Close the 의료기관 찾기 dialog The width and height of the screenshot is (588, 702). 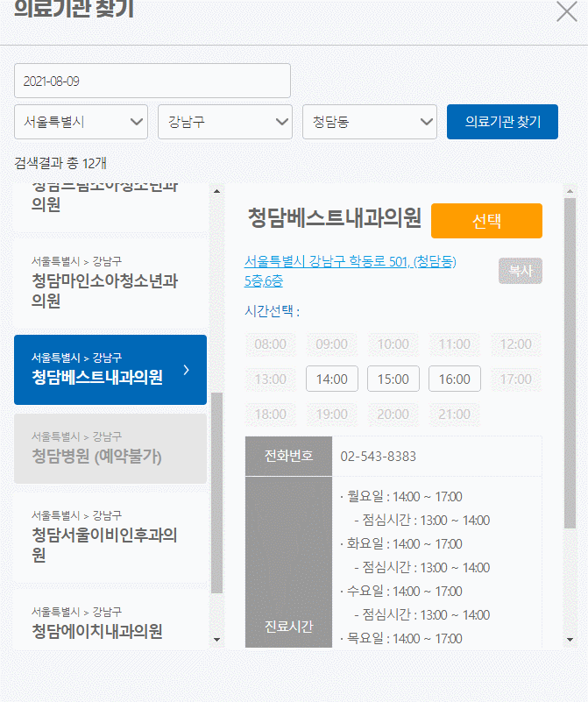566,11
